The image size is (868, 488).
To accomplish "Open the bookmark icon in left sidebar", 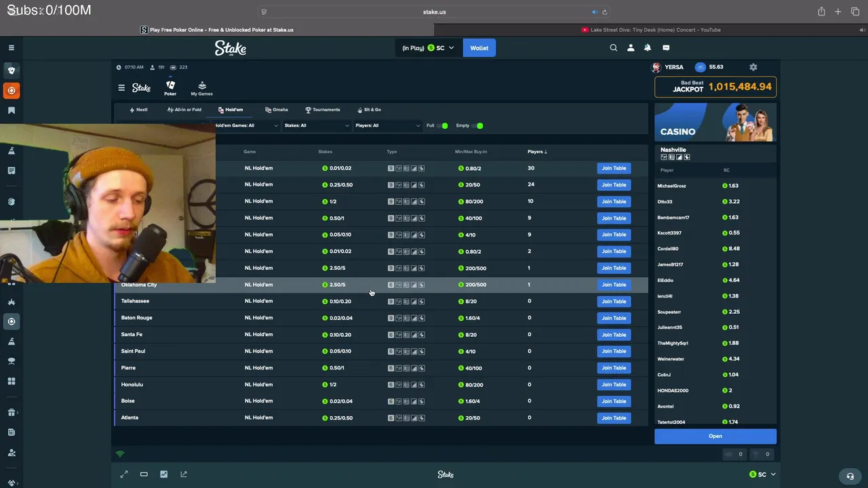I will pos(11,110).
